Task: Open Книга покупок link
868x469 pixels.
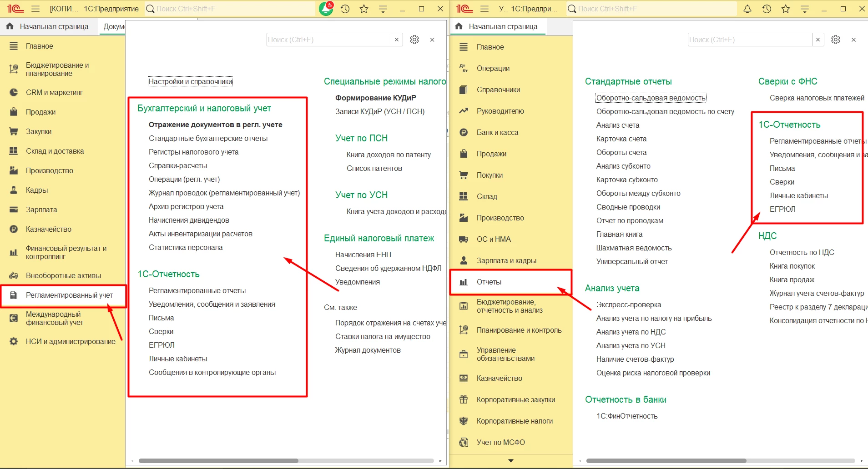Action: pyautogui.click(x=792, y=266)
